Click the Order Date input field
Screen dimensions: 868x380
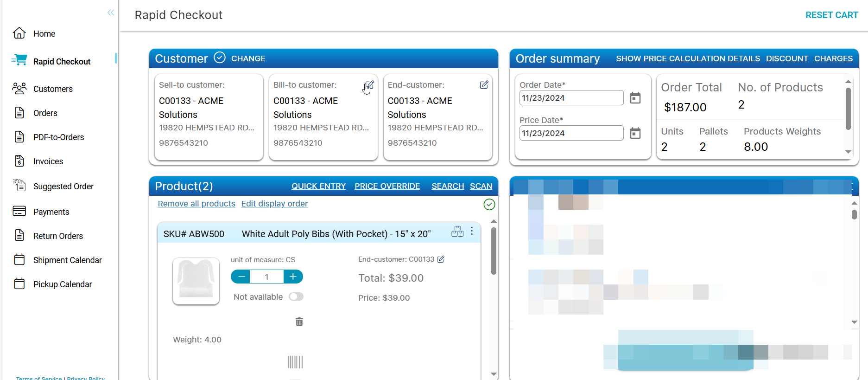coord(571,98)
